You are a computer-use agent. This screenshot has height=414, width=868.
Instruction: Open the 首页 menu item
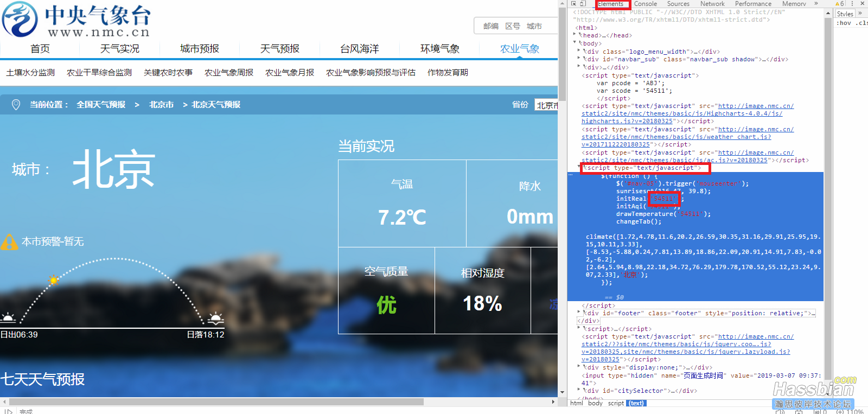40,49
